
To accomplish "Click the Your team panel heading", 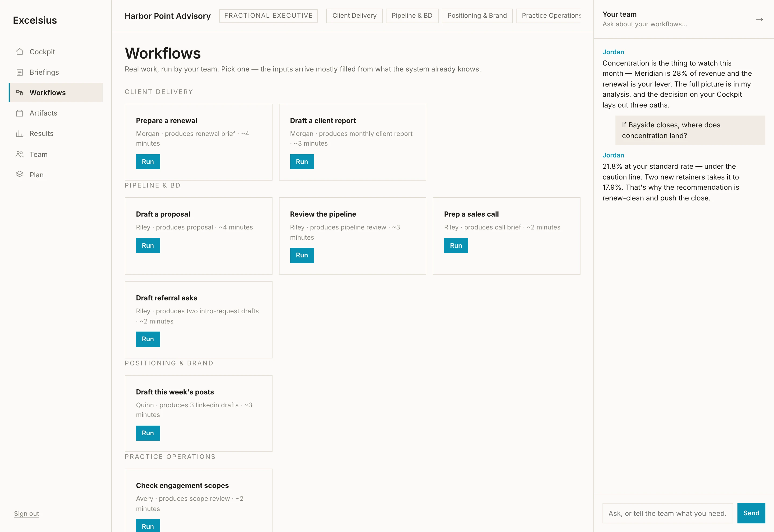I will point(619,14).
